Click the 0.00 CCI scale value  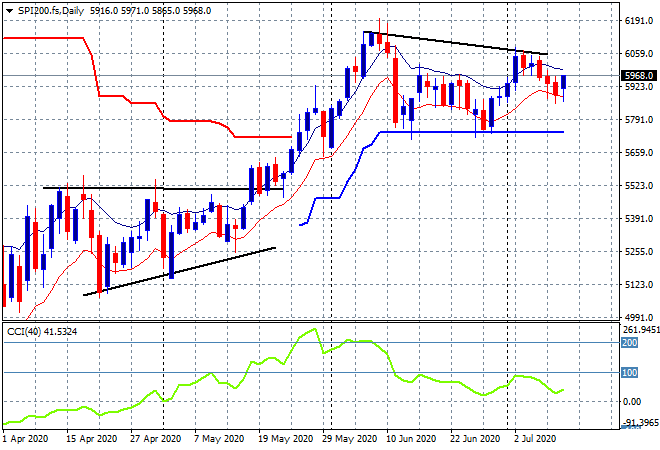(632, 402)
